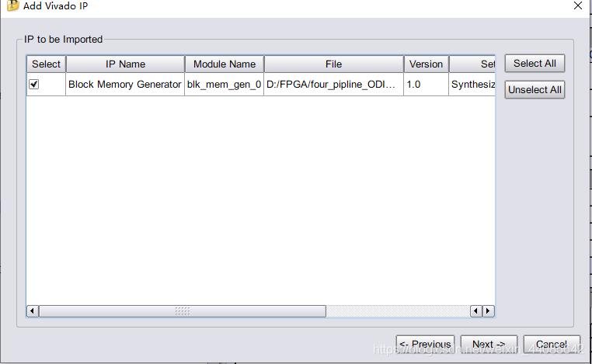Viewport: 592px width, 364px height.
Task: Click the D:/FPGA file path cell
Action: (333, 85)
